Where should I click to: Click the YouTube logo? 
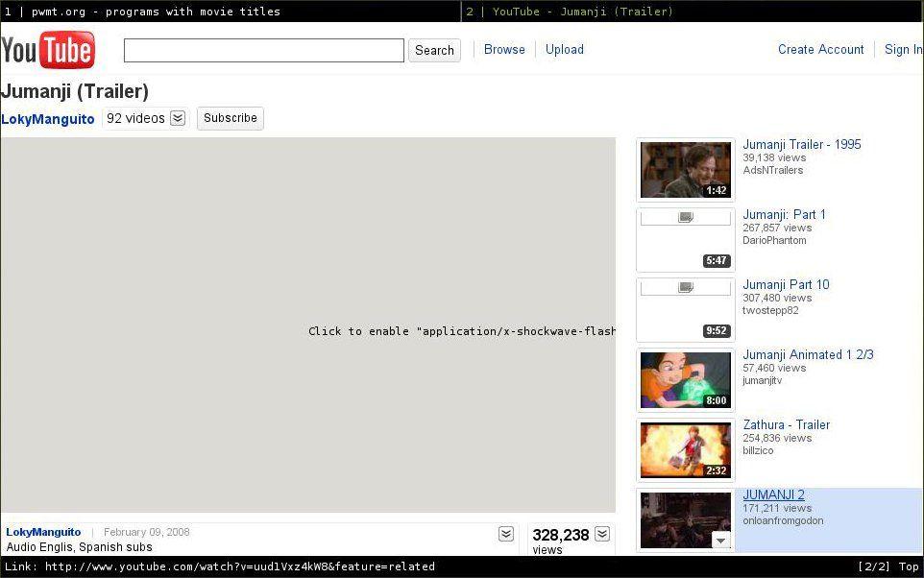[x=48, y=50]
